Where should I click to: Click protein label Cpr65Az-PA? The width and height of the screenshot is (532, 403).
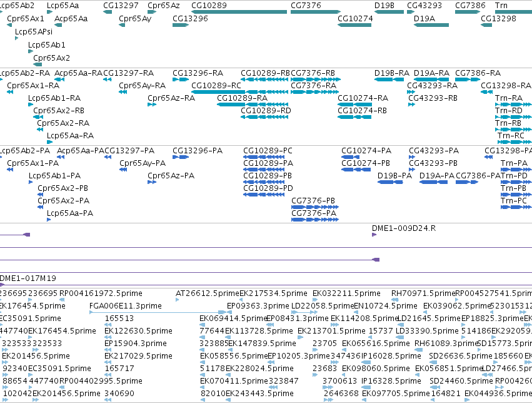point(171,176)
